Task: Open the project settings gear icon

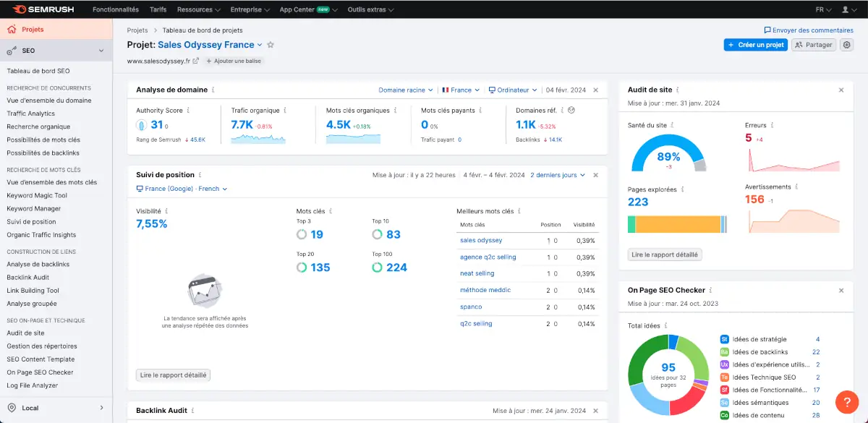Action: coord(846,45)
